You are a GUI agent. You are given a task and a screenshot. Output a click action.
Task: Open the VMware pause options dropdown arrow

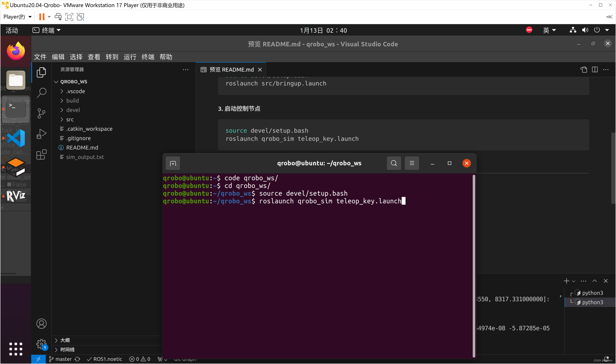(x=49, y=17)
